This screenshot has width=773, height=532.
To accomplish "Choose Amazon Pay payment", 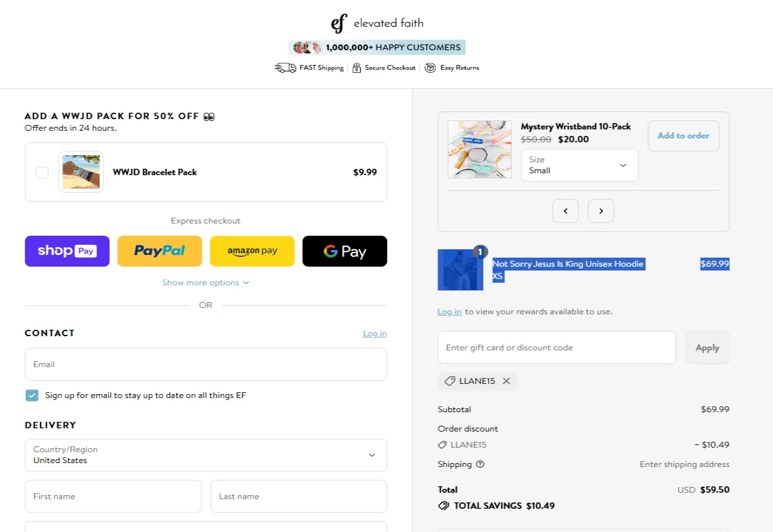I will click(x=252, y=251).
